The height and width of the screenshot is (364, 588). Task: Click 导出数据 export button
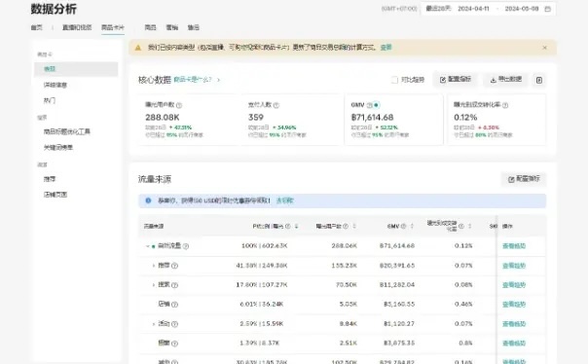pyautogui.click(x=506, y=80)
